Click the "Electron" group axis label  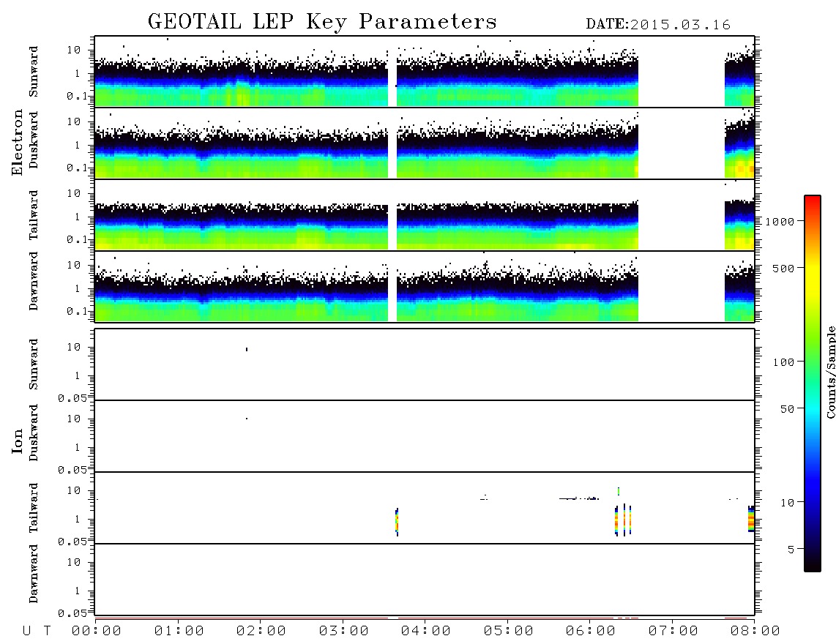click(17, 143)
